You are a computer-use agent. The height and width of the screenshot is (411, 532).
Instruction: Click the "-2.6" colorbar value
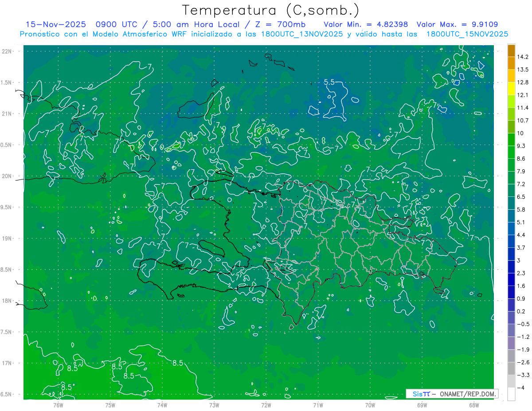coord(523,362)
